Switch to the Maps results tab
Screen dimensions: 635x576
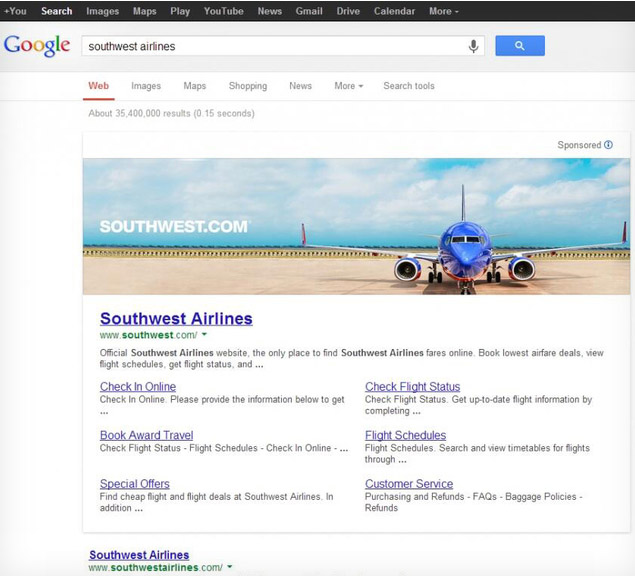(x=195, y=86)
